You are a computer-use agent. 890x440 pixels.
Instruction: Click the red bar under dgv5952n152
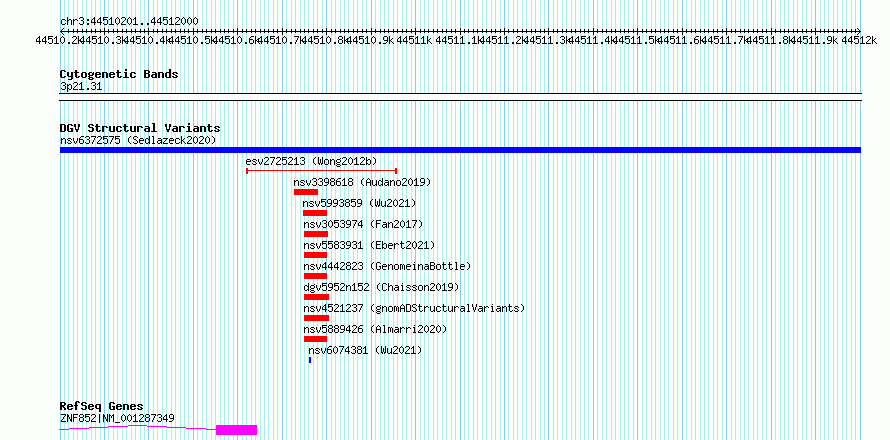(x=317, y=297)
